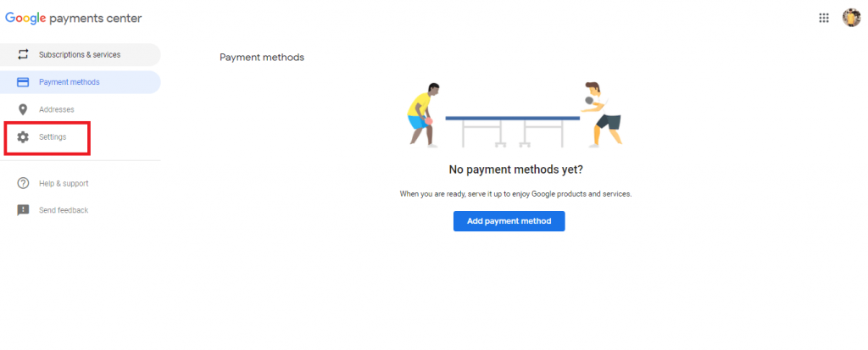
Task: Open the account profile avatar
Action: 851,18
